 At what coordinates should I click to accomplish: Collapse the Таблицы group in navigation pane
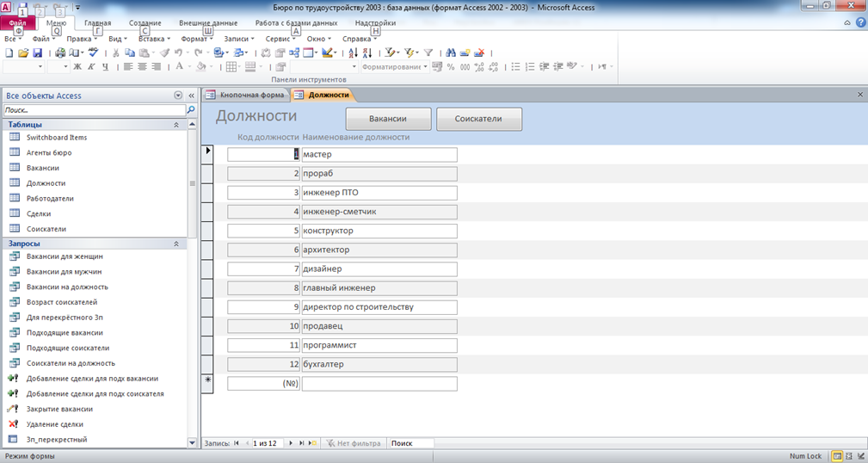(176, 125)
